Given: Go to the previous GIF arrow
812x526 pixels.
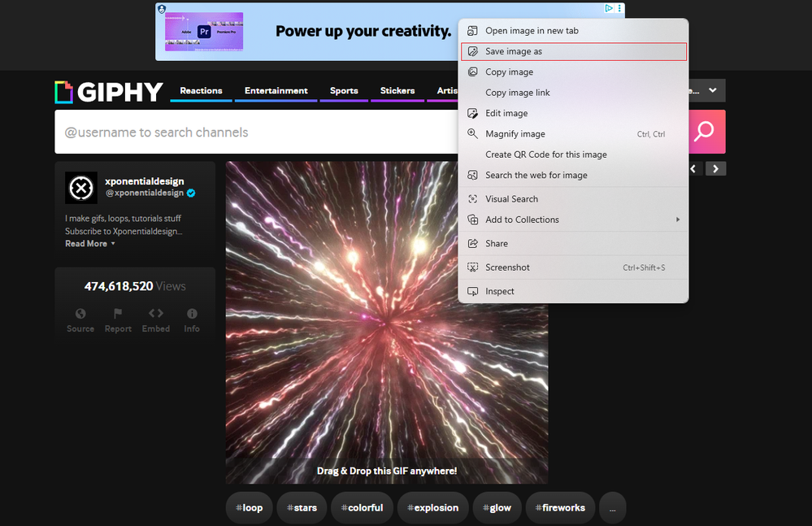Looking at the screenshot, I should [x=693, y=169].
